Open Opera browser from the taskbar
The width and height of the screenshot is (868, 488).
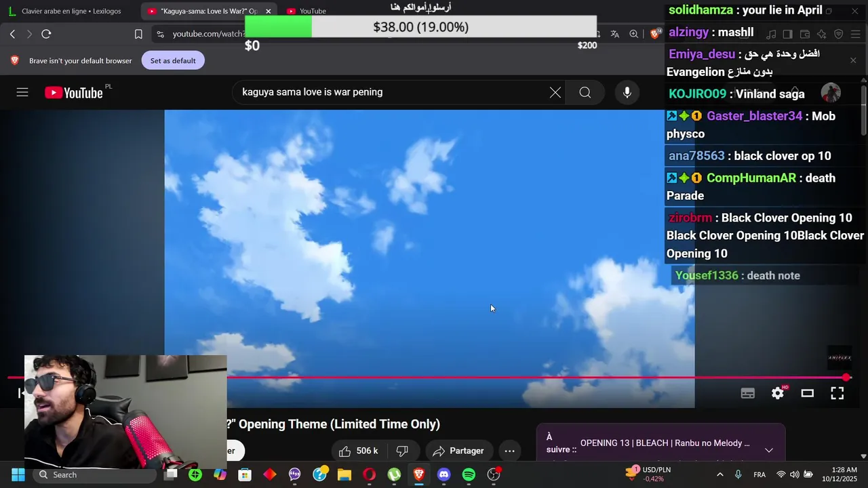coord(370,474)
